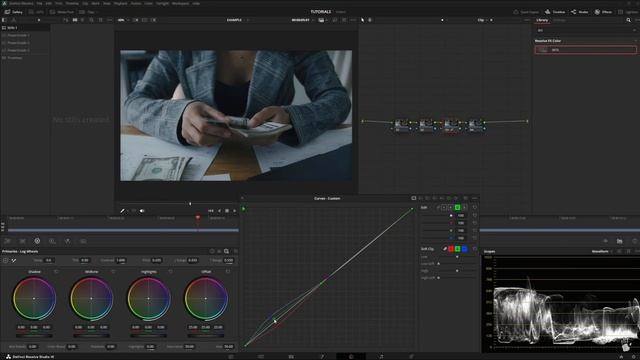Open the Camera Raw palette

tap(7, 241)
